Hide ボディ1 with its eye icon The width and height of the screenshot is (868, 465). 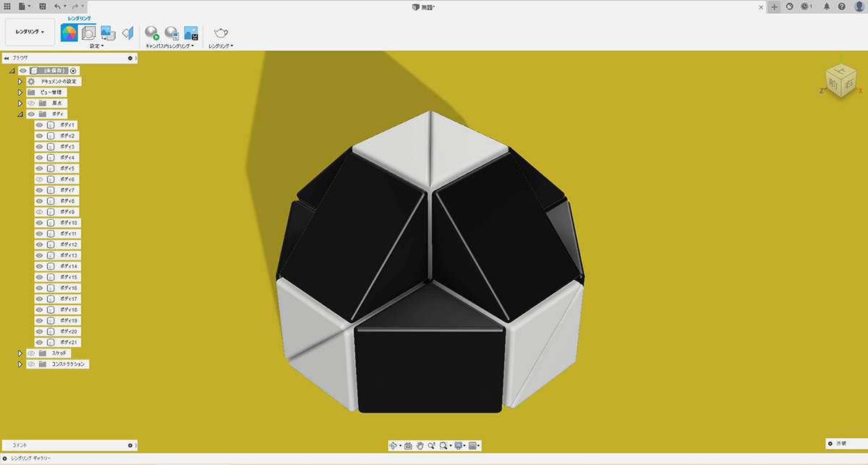tap(40, 125)
